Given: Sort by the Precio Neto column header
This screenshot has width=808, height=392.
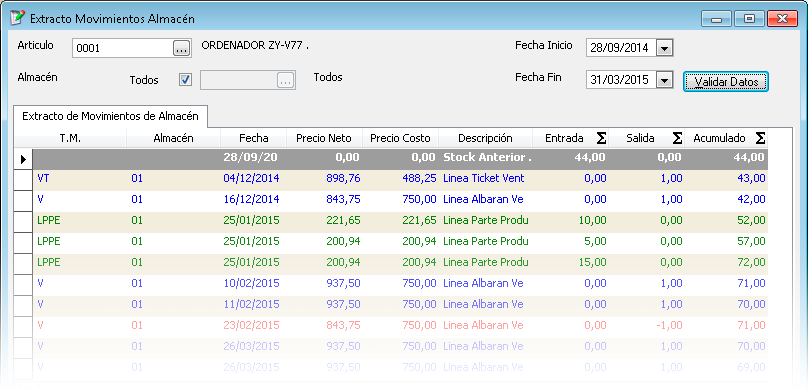Looking at the screenshot, I should pos(325,138).
